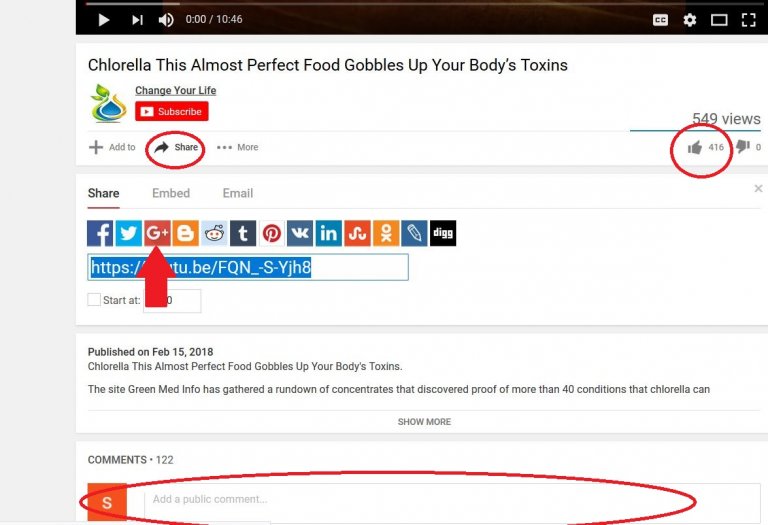Click the Add a public comment field
Viewport: 768px width, 525px height.
tap(452, 499)
